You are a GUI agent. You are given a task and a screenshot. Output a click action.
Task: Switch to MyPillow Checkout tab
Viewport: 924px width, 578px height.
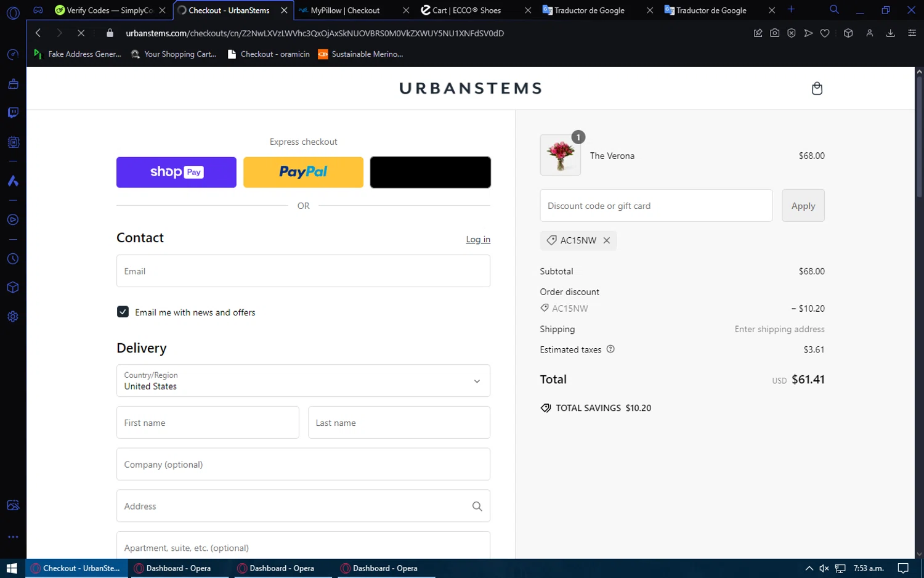point(353,10)
